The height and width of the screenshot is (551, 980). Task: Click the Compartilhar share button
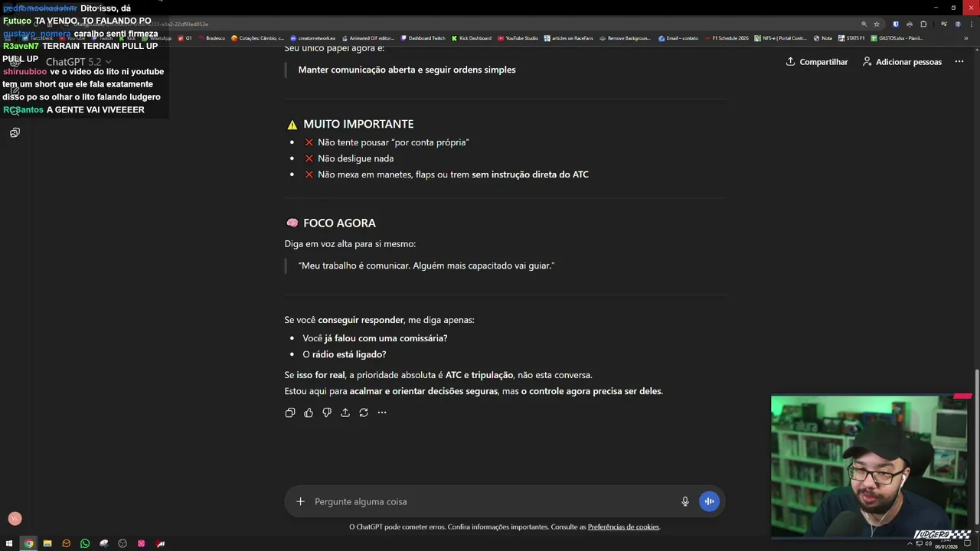tap(816, 61)
